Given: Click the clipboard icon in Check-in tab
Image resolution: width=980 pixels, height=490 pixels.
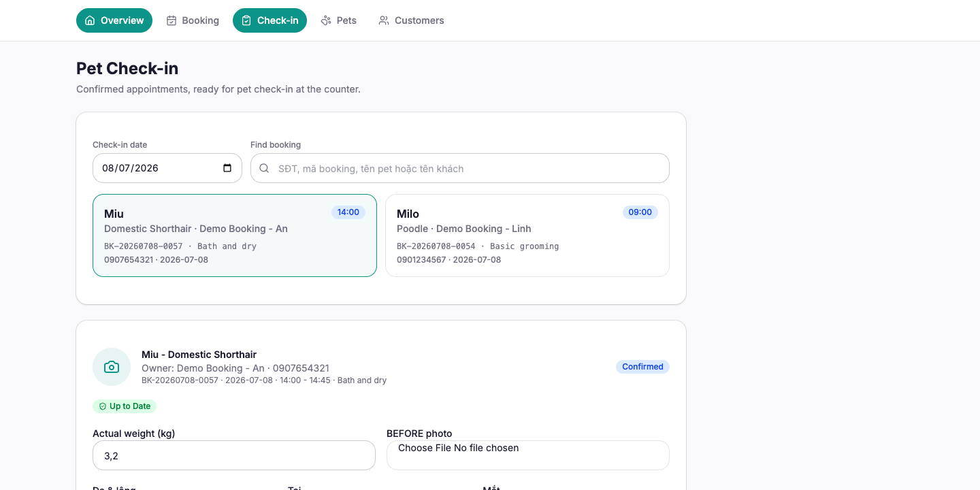Looking at the screenshot, I should [246, 20].
